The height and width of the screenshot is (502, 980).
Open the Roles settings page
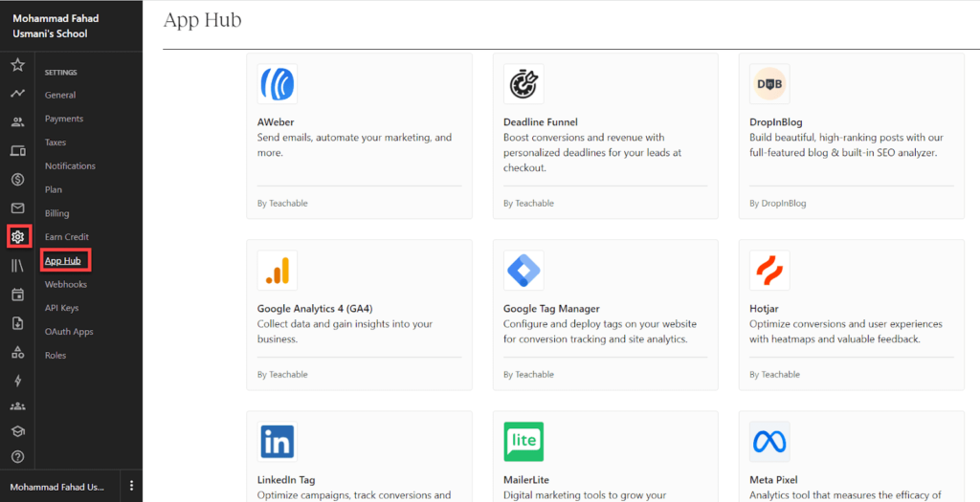[x=55, y=356]
